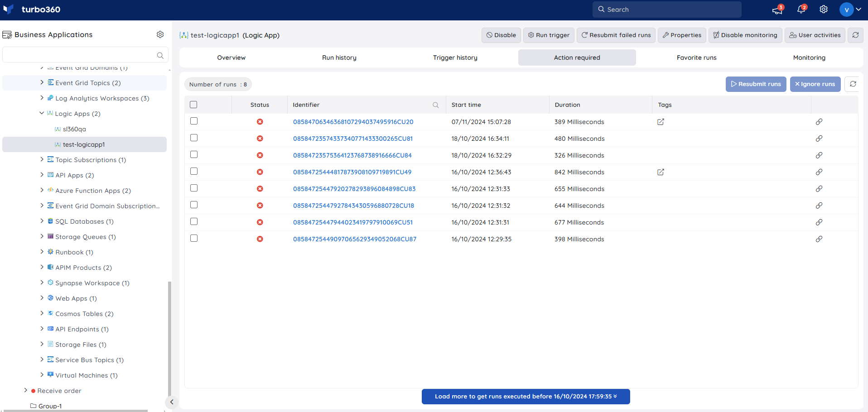Click the tree search magnifier icon
Viewport: 868px width, 412px height.
[x=160, y=55]
